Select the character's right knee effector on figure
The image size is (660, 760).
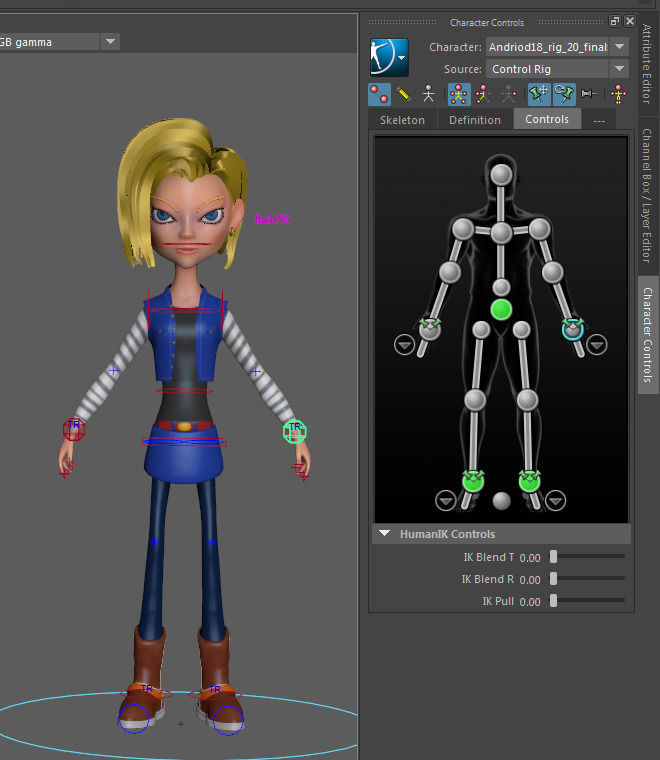(x=475, y=400)
